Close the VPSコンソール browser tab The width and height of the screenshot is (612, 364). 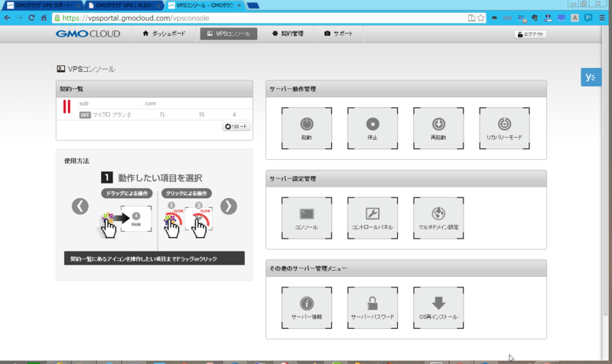click(239, 5)
